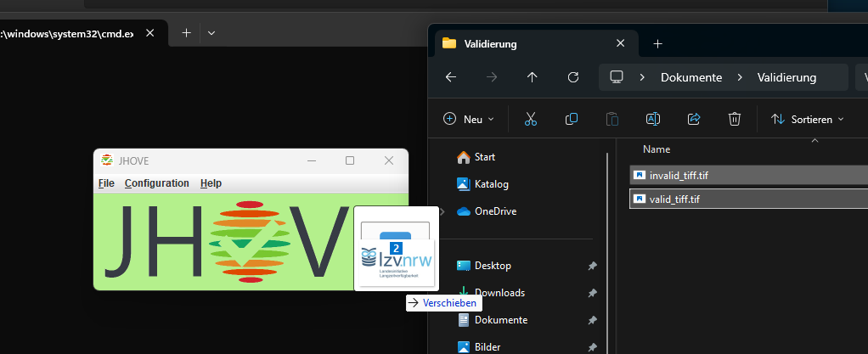
Task: Refresh the Validierung folder view
Action: click(573, 77)
